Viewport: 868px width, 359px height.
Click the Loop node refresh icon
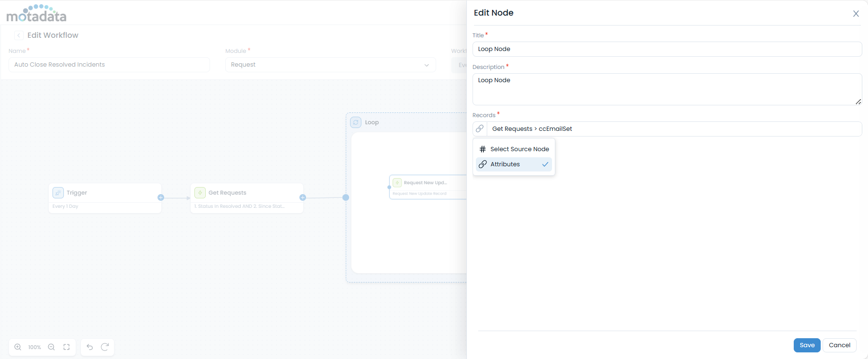[x=356, y=122]
